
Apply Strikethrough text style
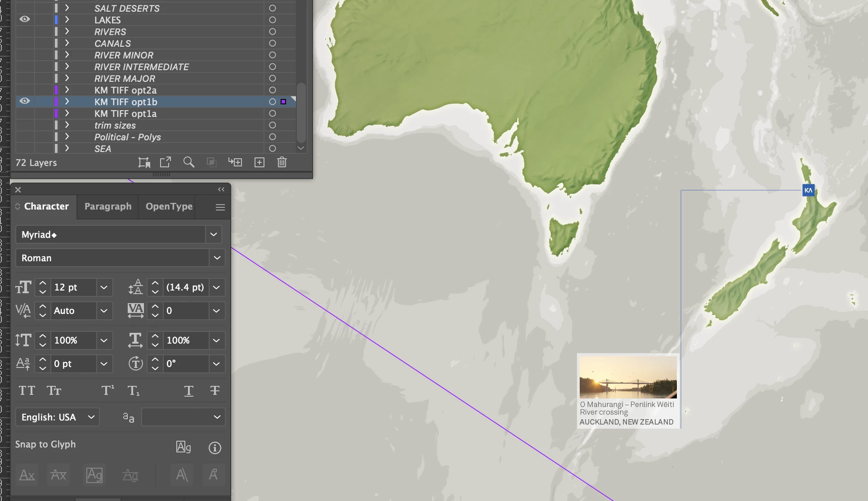[215, 390]
